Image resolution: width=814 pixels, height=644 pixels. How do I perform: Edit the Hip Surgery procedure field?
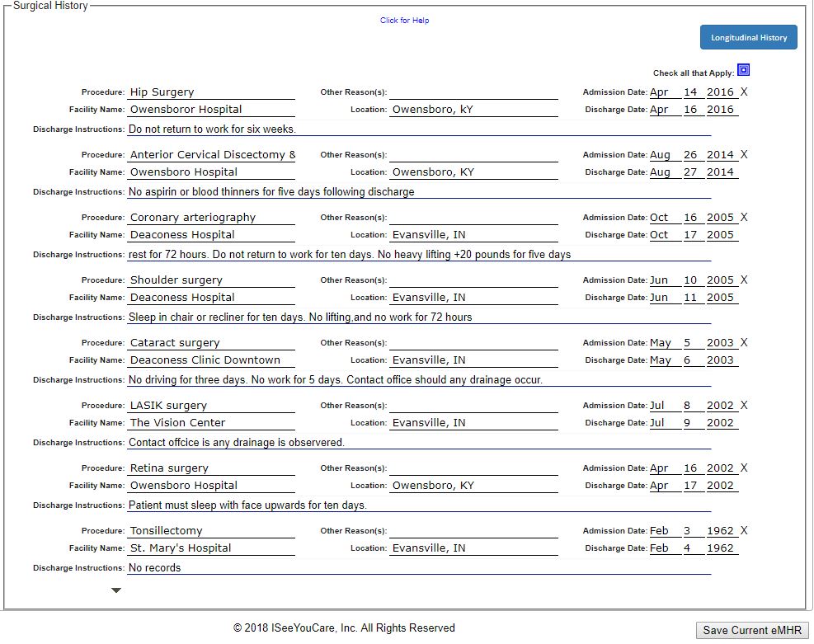tap(211, 92)
